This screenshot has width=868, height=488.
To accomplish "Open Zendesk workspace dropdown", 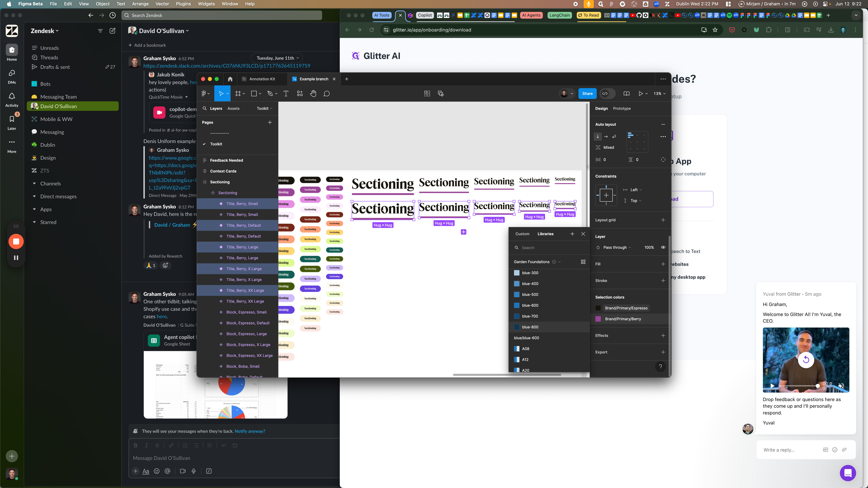I will click(x=44, y=31).
